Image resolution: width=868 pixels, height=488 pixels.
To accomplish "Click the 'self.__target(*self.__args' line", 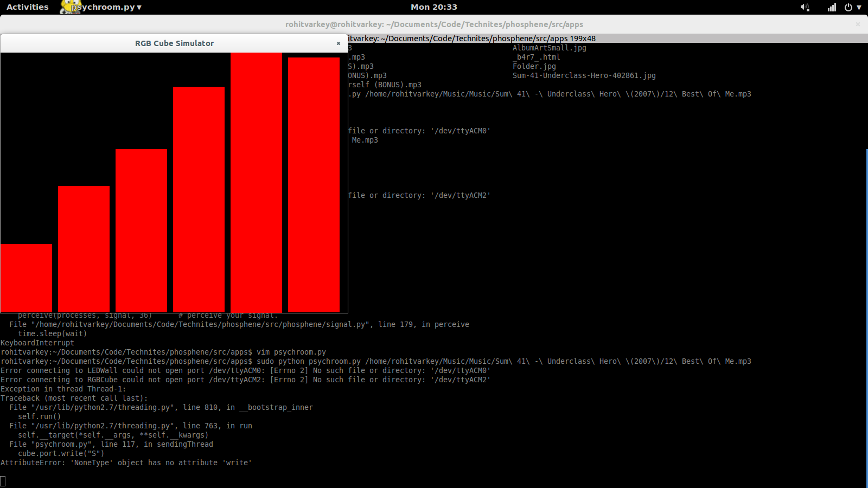I will (x=113, y=435).
